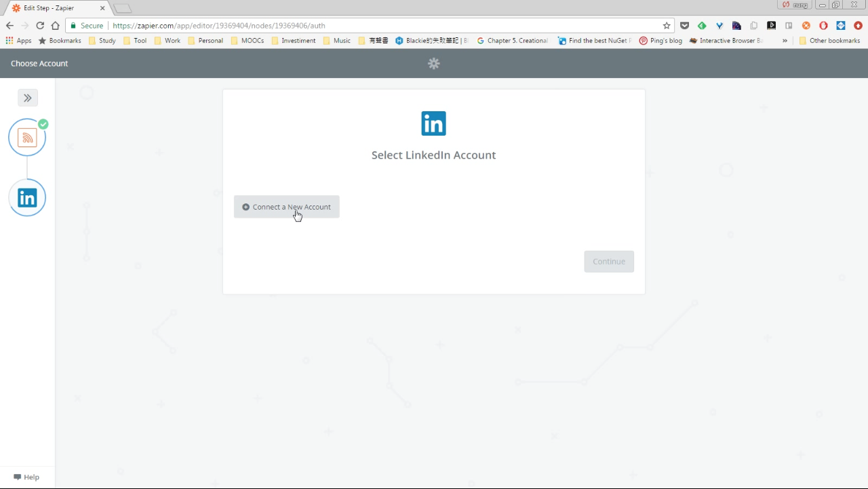This screenshot has height=489, width=868.
Task: Click the orange lifebuoy extension icon
Action: tap(806, 26)
